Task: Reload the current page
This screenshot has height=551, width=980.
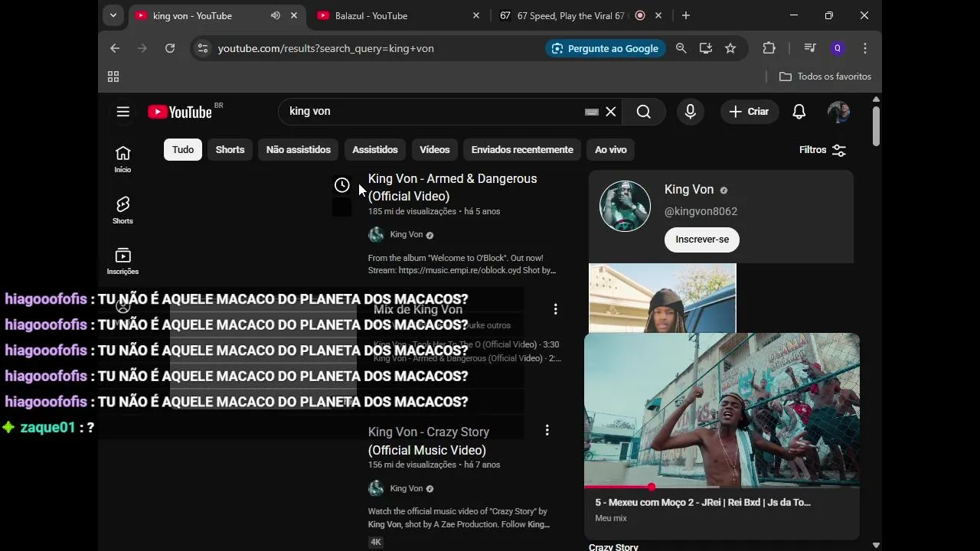Action: [170, 48]
